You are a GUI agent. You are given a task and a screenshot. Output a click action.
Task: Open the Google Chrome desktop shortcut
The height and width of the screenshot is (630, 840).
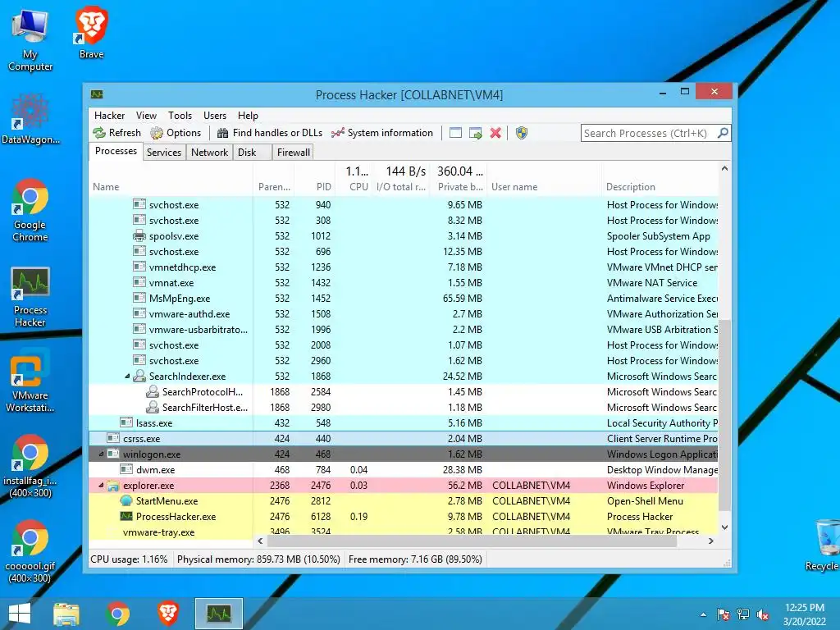[30, 210]
